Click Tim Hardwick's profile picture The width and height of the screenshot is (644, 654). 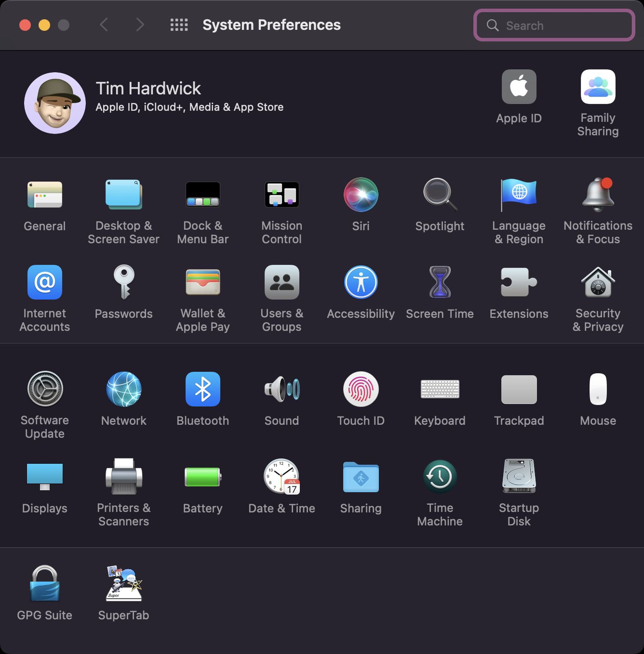tap(54, 103)
